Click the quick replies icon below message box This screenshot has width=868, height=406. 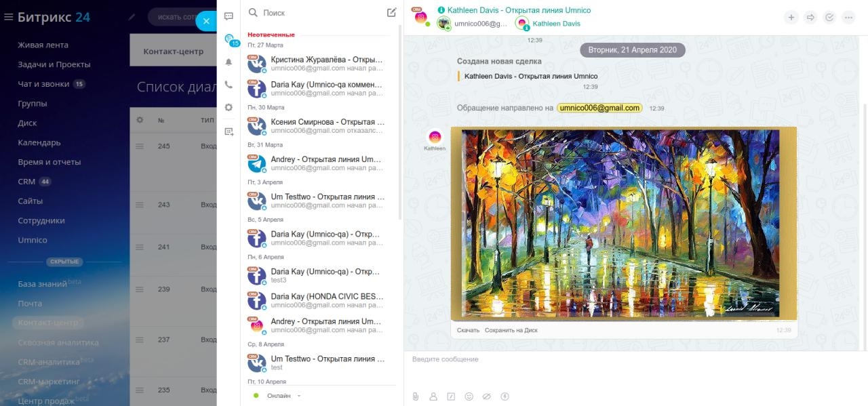point(451,397)
